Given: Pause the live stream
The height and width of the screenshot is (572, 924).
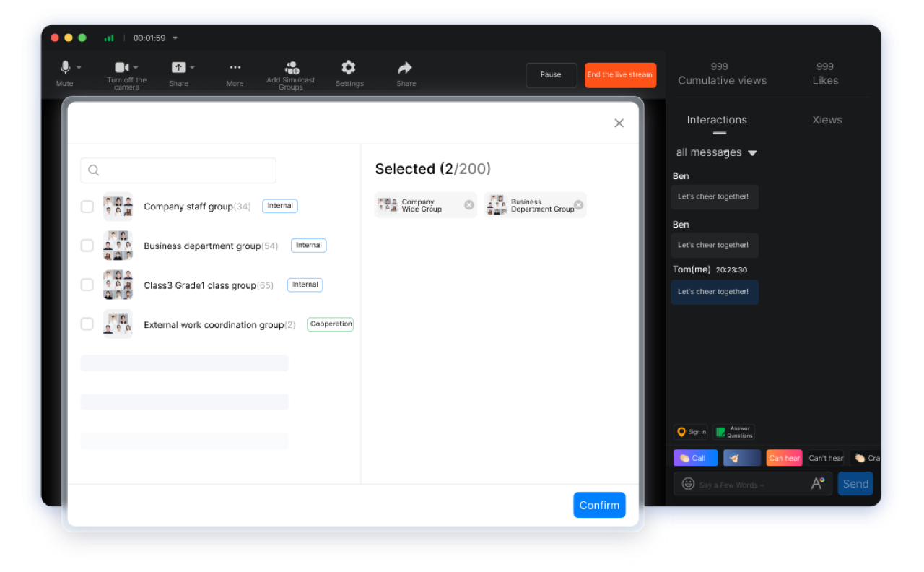Looking at the screenshot, I should coord(552,75).
